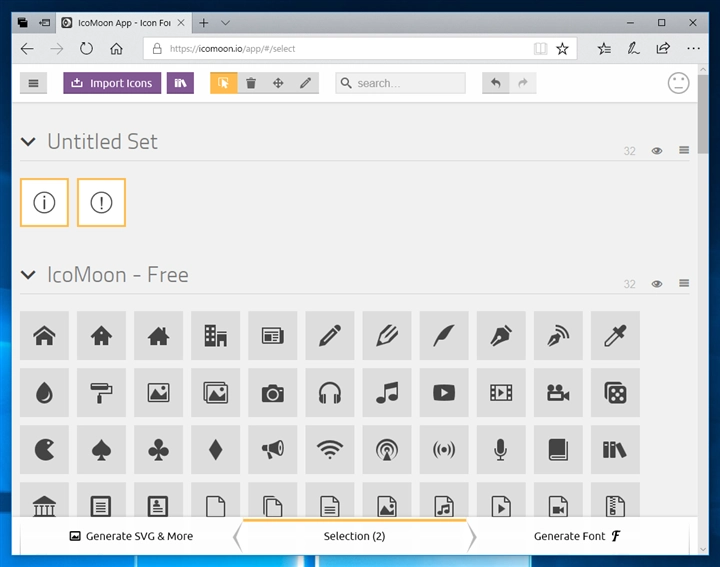
Task: Undo the last action
Action: [x=495, y=83]
